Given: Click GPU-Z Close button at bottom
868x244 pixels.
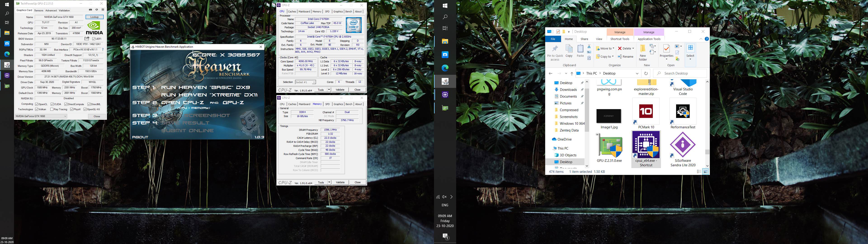Looking at the screenshot, I should [x=97, y=116].
